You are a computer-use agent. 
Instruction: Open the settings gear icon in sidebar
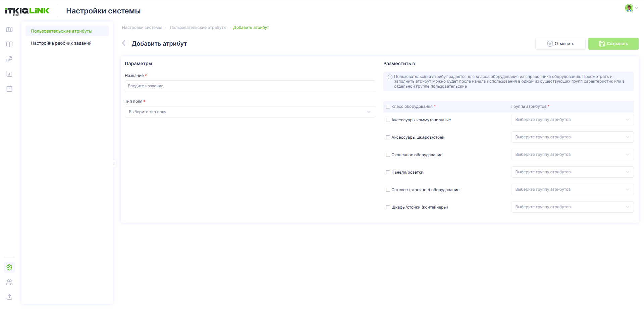click(x=9, y=267)
